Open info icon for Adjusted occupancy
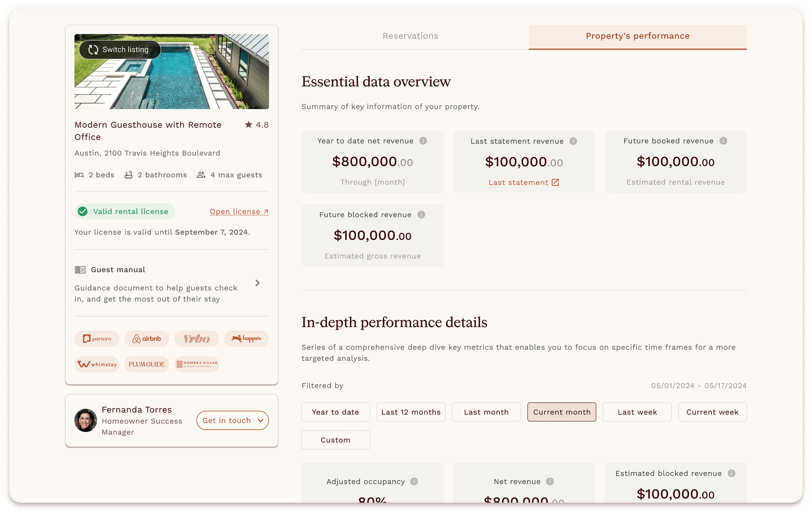812x513 pixels. coord(414,481)
